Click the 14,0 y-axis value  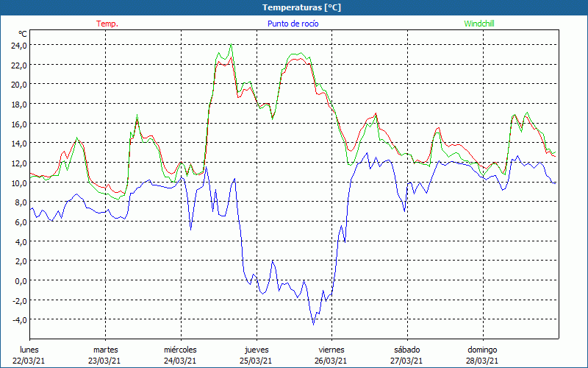coord(18,144)
